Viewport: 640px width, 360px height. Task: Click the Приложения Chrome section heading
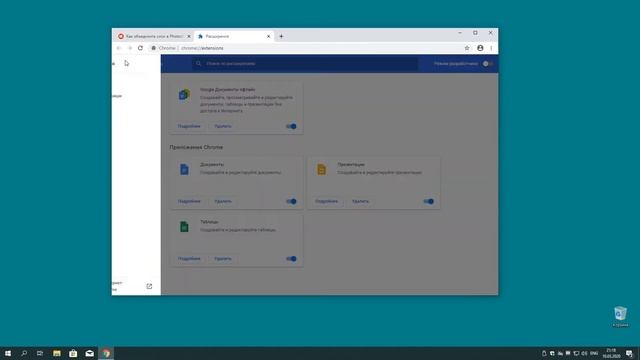click(x=196, y=147)
